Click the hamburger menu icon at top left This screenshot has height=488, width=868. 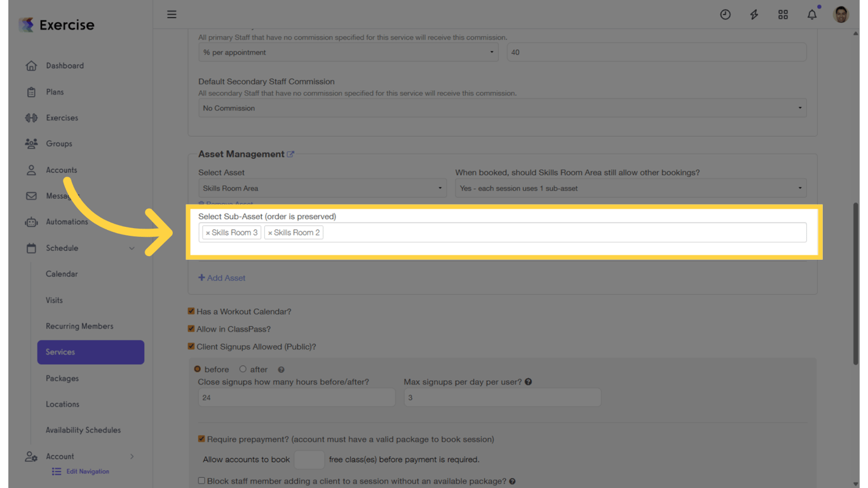[172, 14]
